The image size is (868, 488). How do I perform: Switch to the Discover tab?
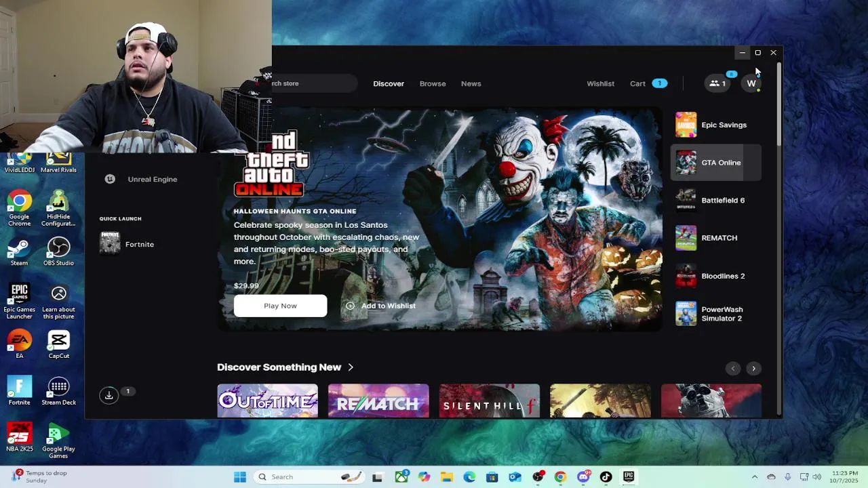[x=389, y=83]
